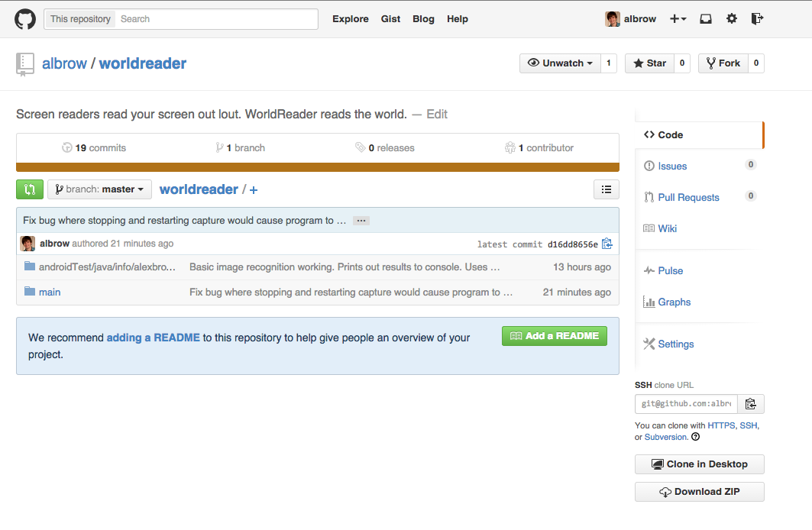Open the GitHub home logo
Image resolution: width=812 pixels, height=530 pixels.
coord(25,19)
